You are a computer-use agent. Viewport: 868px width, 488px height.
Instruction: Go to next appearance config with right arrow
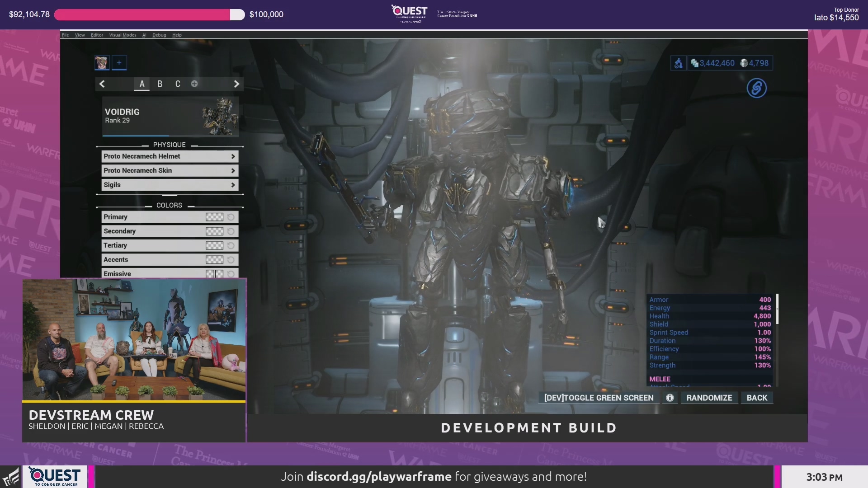click(236, 84)
